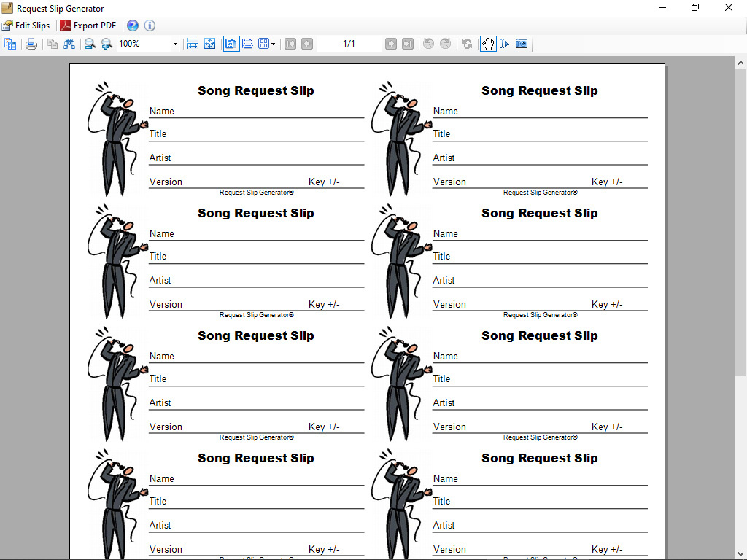Viewport: 747px width, 560px height.
Task: Select Export PDF from the menu bar
Action: point(88,25)
